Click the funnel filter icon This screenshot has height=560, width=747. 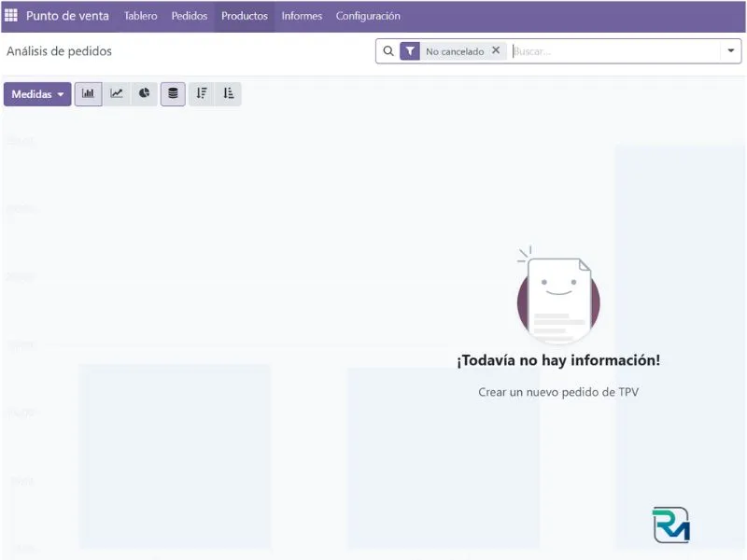410,51
